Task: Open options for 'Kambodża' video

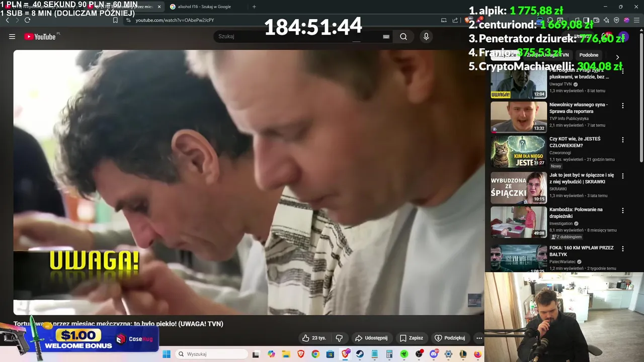Action: pyautogui.click(x=623, y=210)
